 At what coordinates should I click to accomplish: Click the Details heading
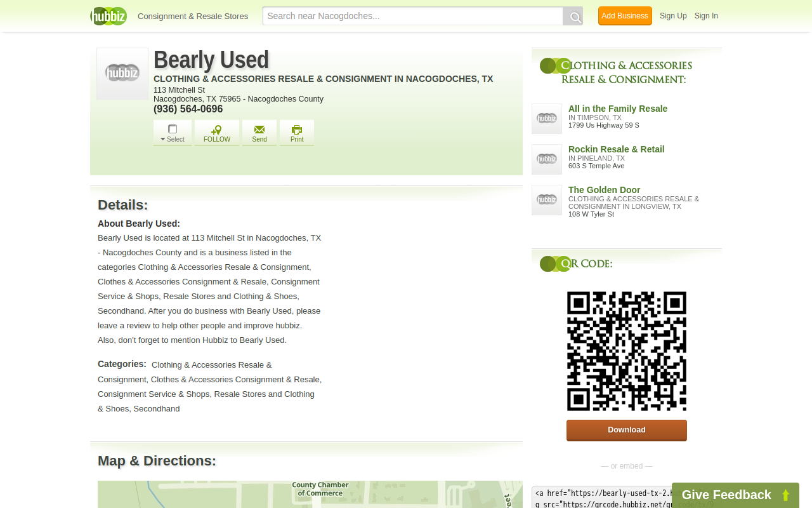tap(123, 205)
